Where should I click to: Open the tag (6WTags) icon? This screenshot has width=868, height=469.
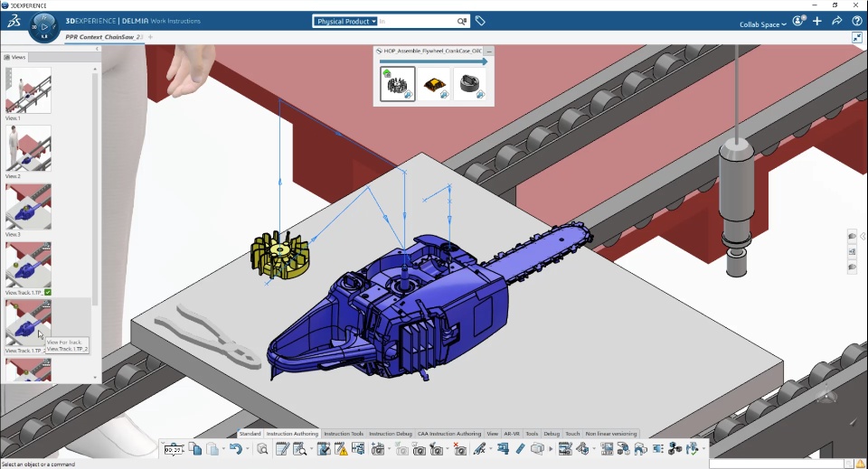(480, 21)
